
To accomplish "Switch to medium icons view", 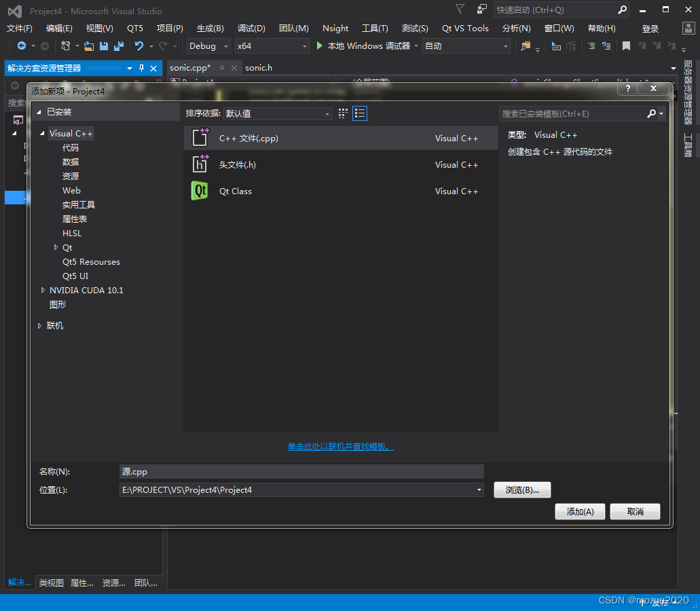I will pyautogui.click(x=343, y=113).
